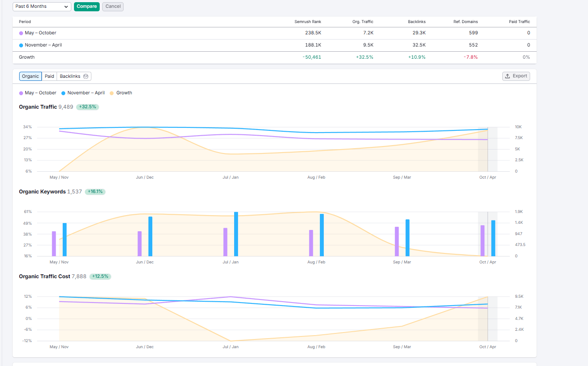The width and height of the screenshot is (588, 366).
Task: Click the +16.1% badge beside Organic Keywords
Action: point(95,191)
